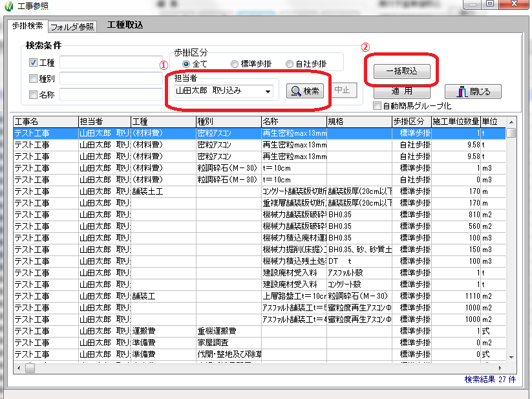Click the horizontal scrollbar thumb
The width and height of the screenshot is (532, 399).
pos(30,368)
